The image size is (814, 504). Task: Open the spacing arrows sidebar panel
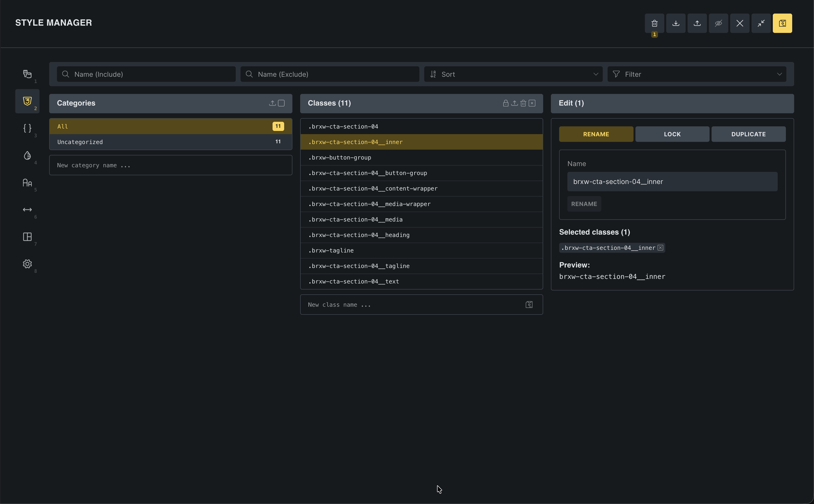pyautogui.click(x=27, y=210)
